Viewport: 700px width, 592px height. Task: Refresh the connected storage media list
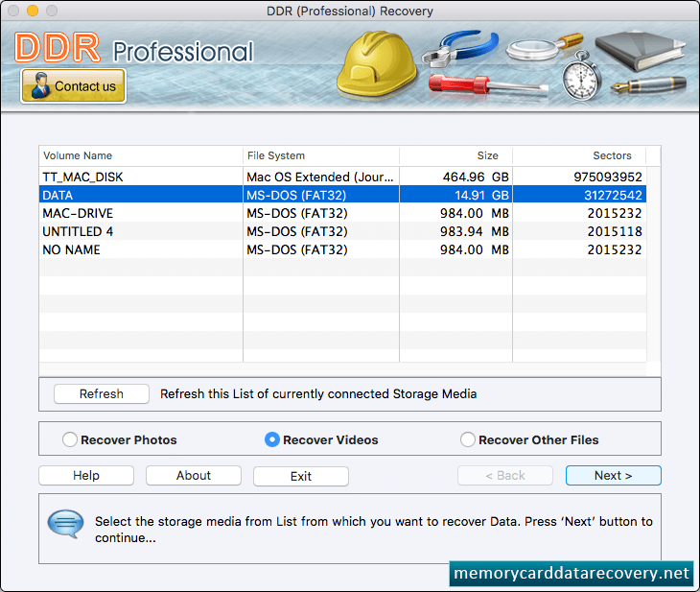[x=102, y=394]
